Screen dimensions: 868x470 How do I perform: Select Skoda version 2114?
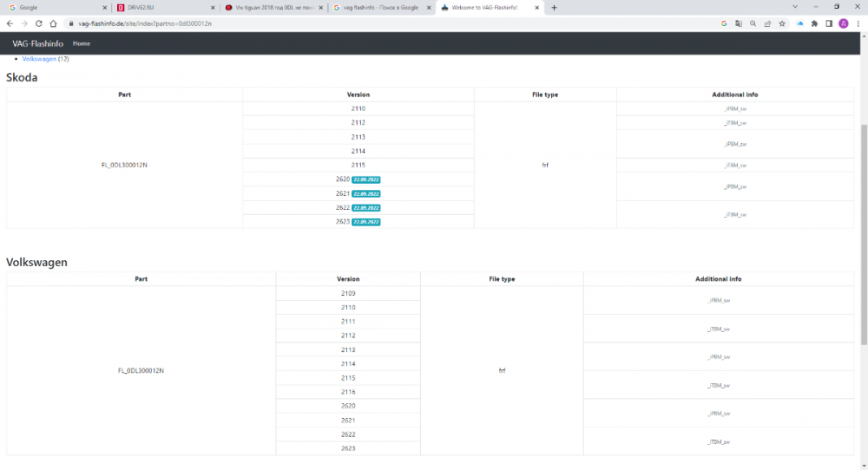(x=358, y=151)
